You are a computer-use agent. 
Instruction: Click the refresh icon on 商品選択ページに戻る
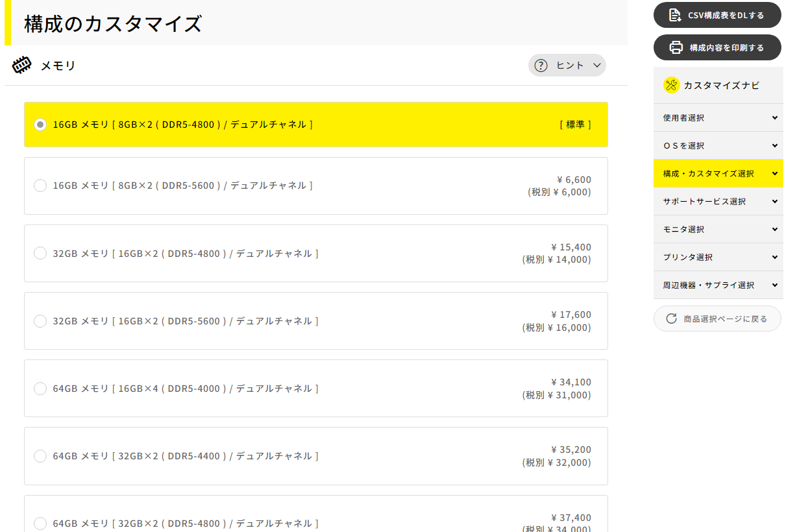(671, 319)
